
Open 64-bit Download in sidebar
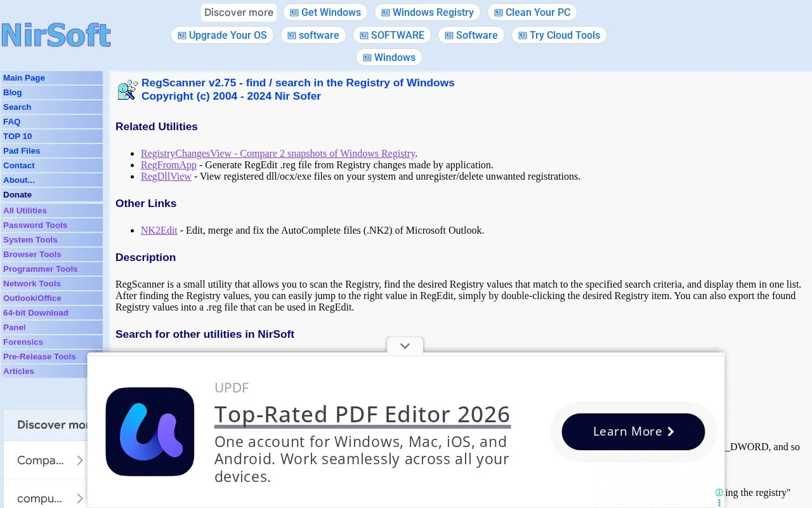(52, 313)
